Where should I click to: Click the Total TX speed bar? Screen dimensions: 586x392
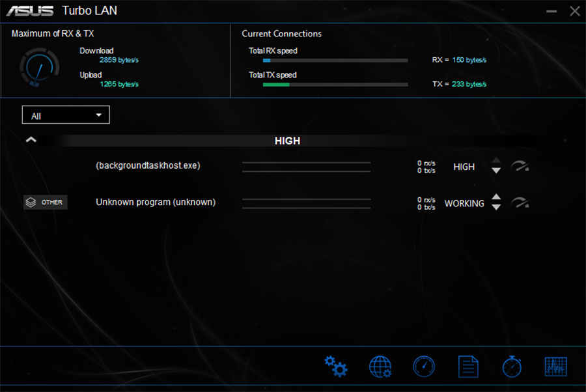[335, 85]
